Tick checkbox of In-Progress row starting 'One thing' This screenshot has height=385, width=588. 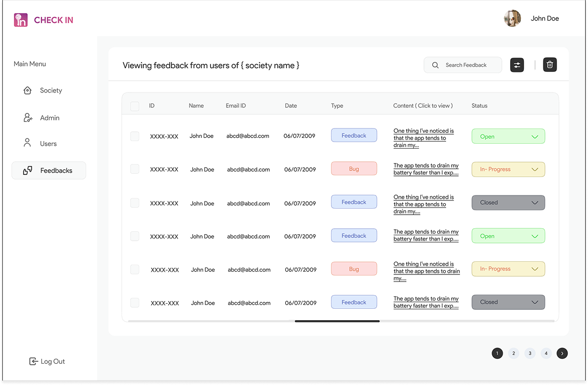[x=134, y=270]
